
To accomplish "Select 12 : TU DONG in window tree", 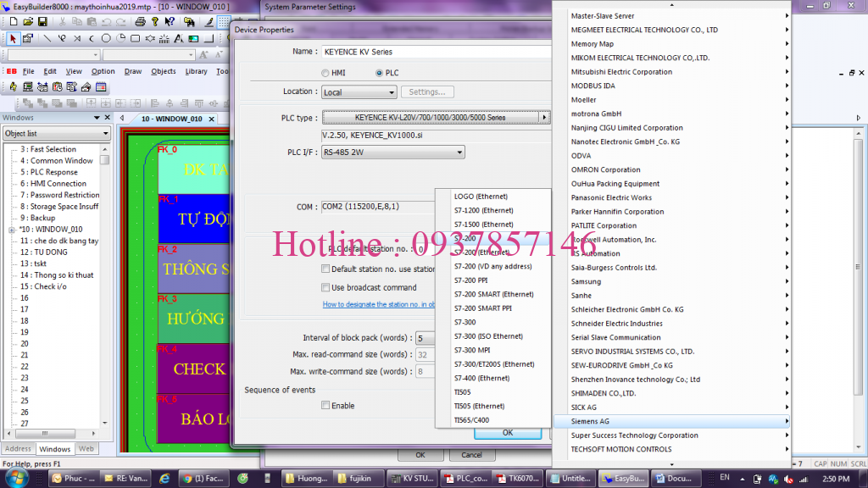I will click(x=44, y=252).
